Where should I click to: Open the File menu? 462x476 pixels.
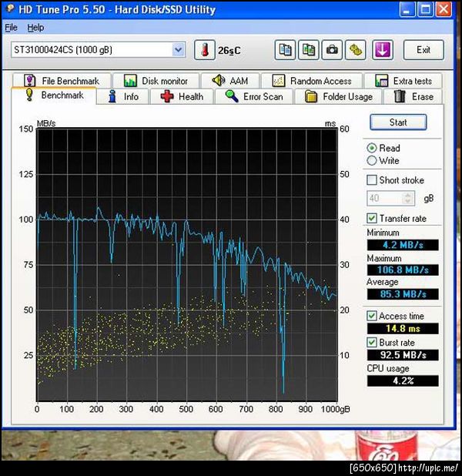tap(11, 28)
